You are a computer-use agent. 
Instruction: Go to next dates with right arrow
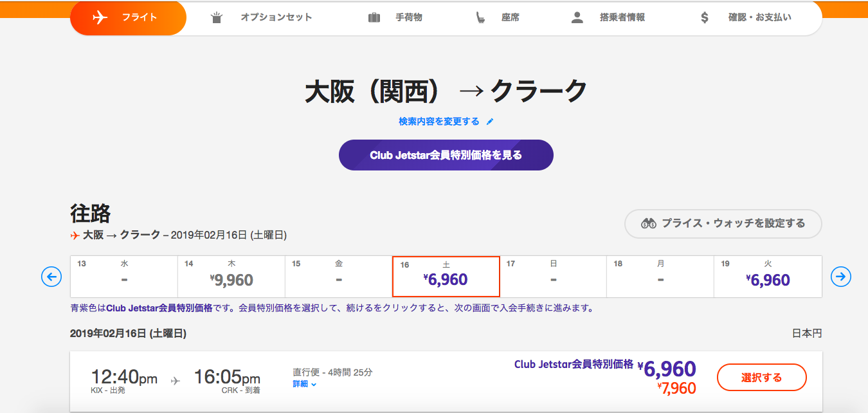point(840,277)
